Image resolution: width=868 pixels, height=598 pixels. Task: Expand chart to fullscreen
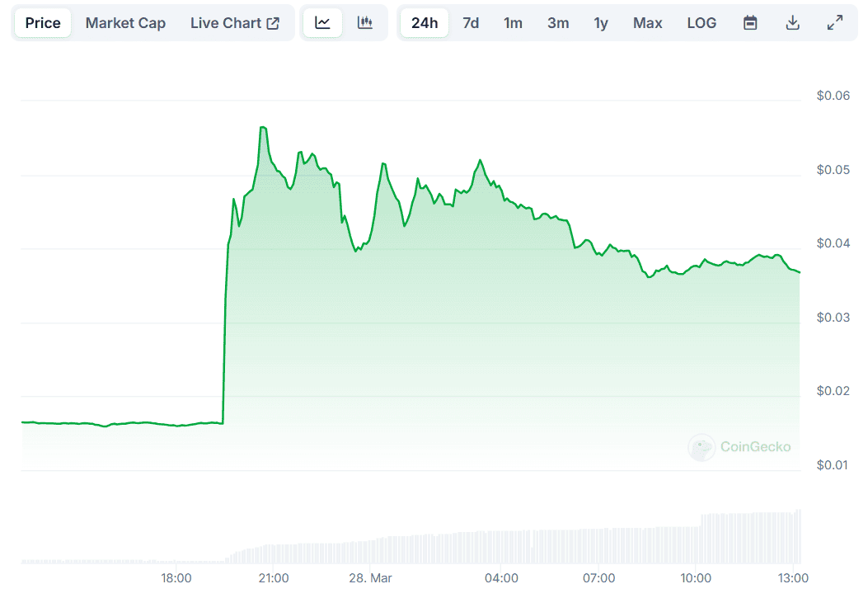(x=835, y=23)
